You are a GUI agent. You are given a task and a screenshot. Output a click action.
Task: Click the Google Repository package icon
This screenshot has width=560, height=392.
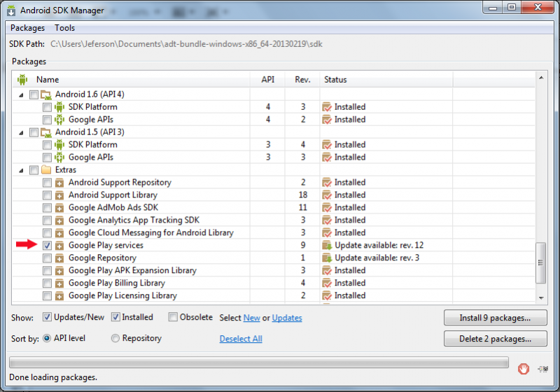(x=59, y=258)
